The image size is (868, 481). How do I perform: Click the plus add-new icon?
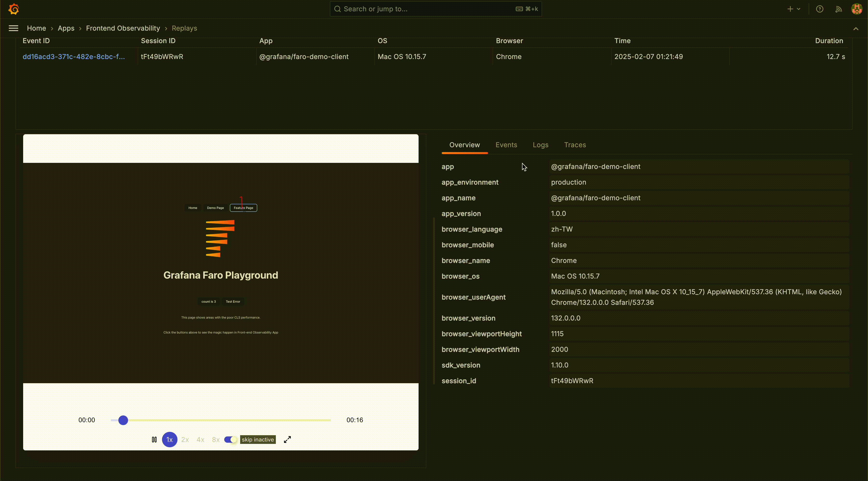pos(790,9)
